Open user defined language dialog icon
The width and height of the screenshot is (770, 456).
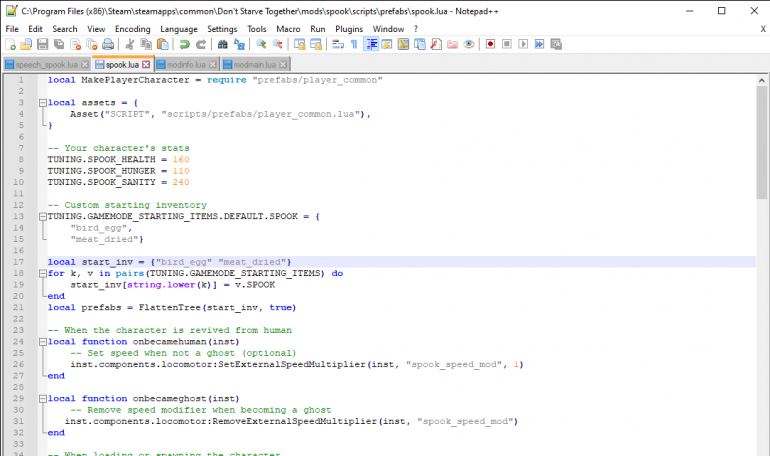pos(387,45)
